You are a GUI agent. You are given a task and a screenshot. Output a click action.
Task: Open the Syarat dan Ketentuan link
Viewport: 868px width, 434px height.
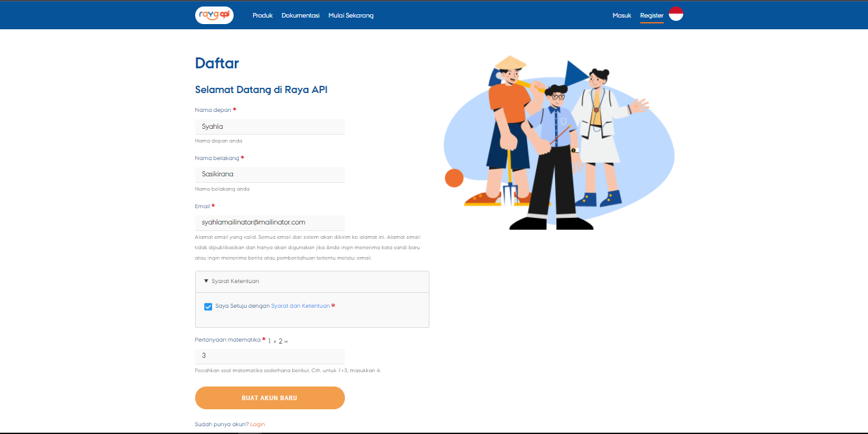tap(300, 306)
